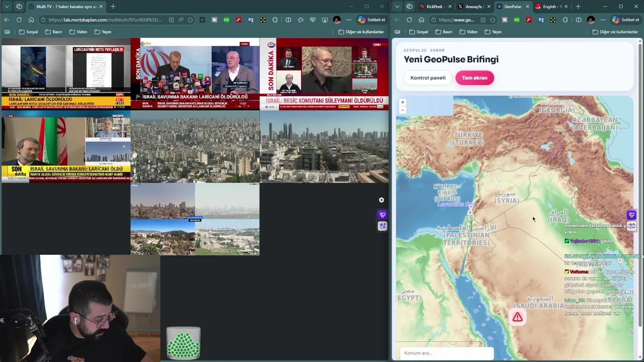The image size is (644, 362).
Task: Zoom out on the GeoPulse map
Action: (403, 110)
